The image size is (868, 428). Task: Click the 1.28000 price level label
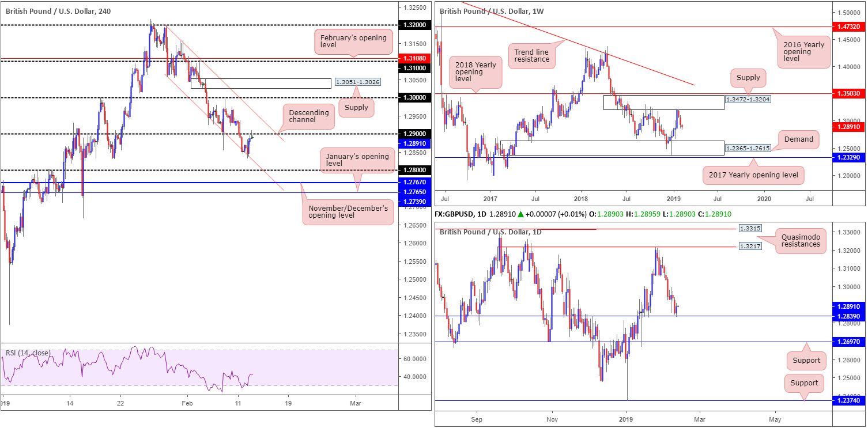click(416, 171)
